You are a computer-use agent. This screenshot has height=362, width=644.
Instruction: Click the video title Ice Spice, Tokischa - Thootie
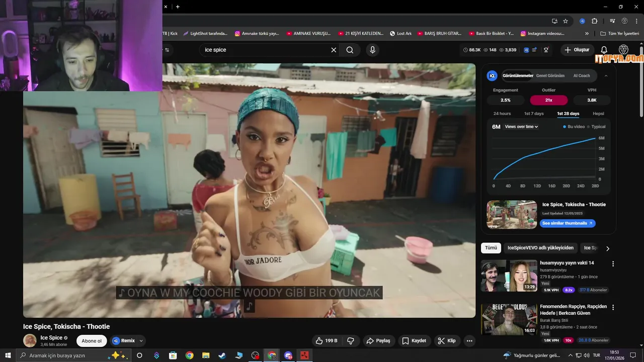(x=66, y=326)
